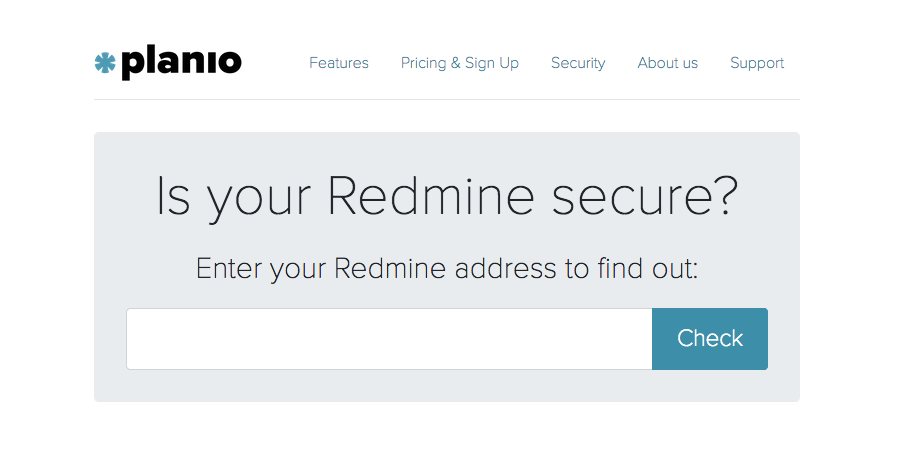Click "Redmine" in the smaller prompt line
Image resolution: width=900 pixels, height=450 pixels.
pyautogui.click(x=390, y=268)
